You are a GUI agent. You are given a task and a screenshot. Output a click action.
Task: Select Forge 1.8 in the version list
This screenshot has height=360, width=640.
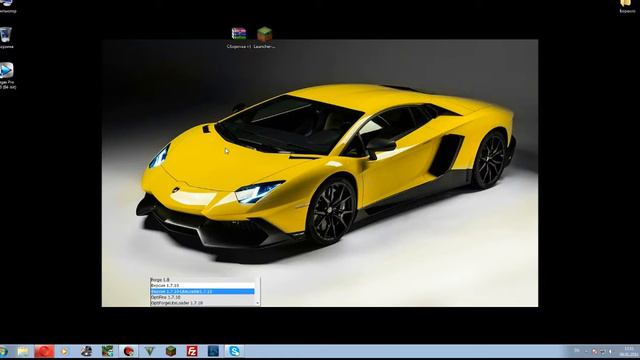click(x=202, y=280)
